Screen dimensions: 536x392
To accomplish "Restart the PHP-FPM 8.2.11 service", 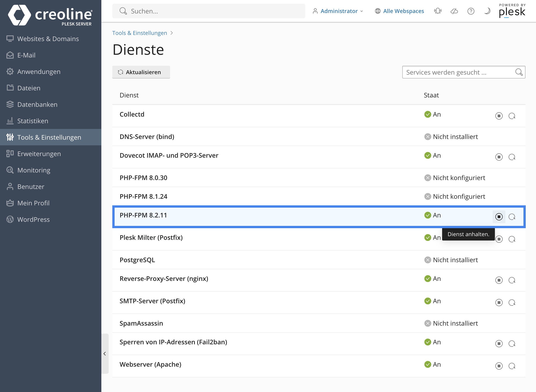I will (512, 217).
